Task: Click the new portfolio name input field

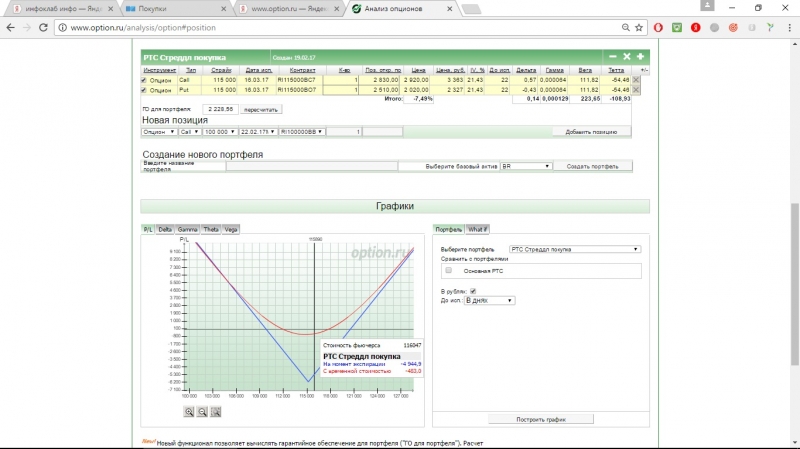Action: click(312, 166)
